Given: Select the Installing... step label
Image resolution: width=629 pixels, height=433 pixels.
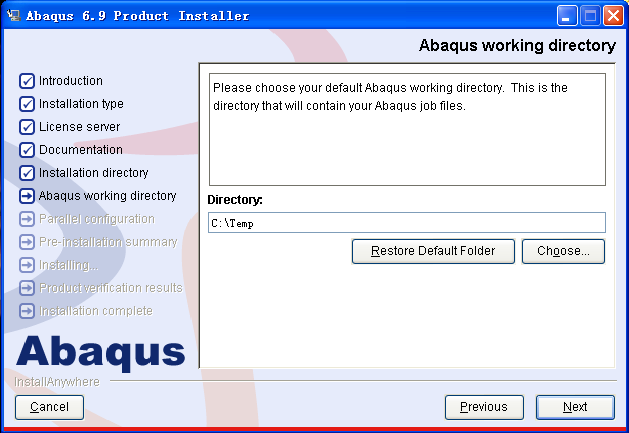Looking at the screenshot, I should (69, 265).
